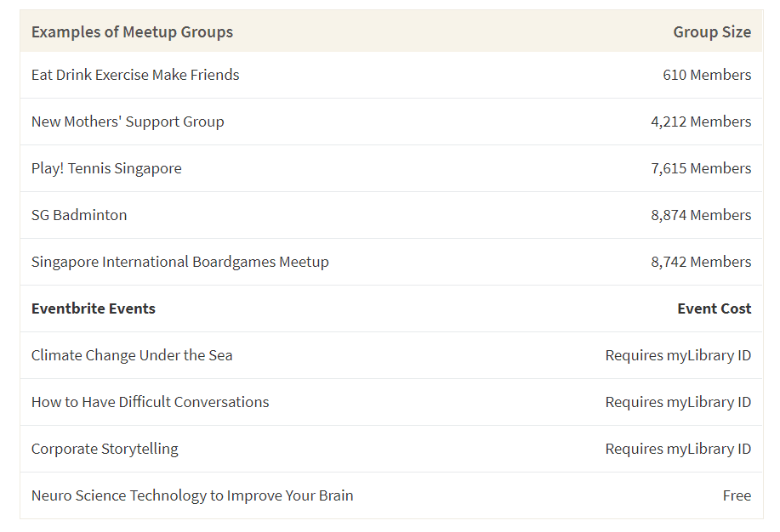This screenshot has height=532, width=780.
Task: Select Eat Drink Exercise Make Friends row
Action: point(391,75)
